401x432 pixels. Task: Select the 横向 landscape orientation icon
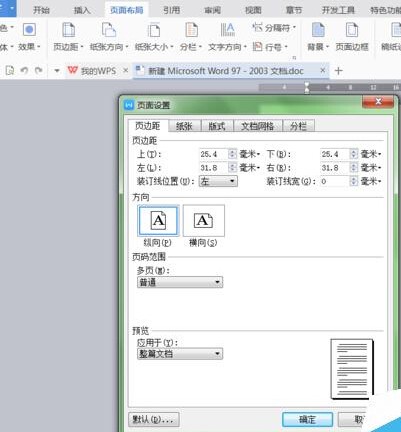click(x=204, y=221)
